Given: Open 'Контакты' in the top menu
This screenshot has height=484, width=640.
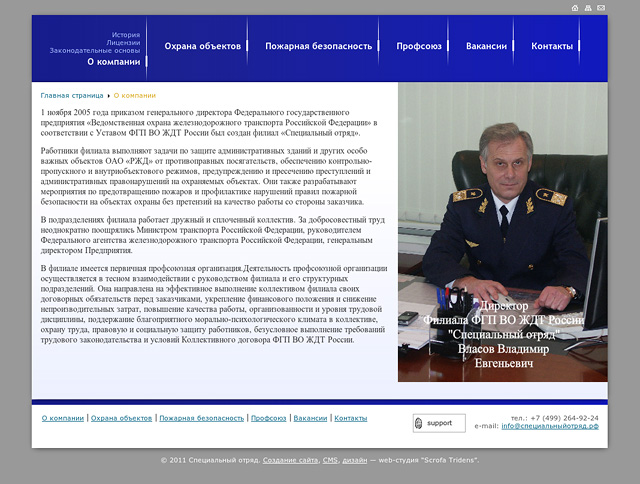Looking at the screenshot, I should pyautogui.click(x=552, y=47).
